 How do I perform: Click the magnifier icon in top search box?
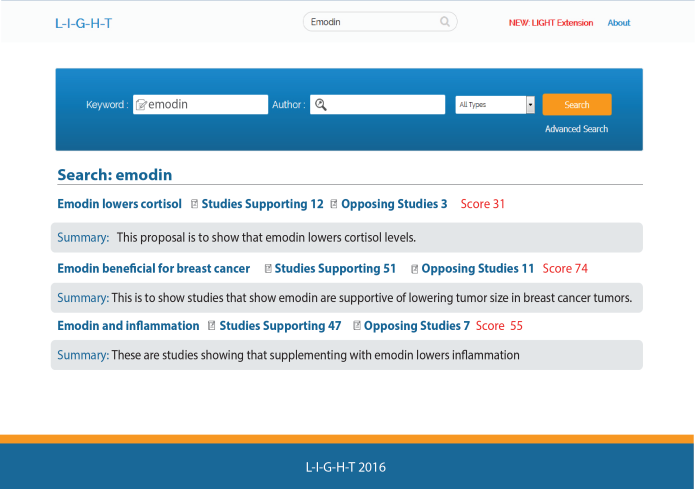[445, 22]
